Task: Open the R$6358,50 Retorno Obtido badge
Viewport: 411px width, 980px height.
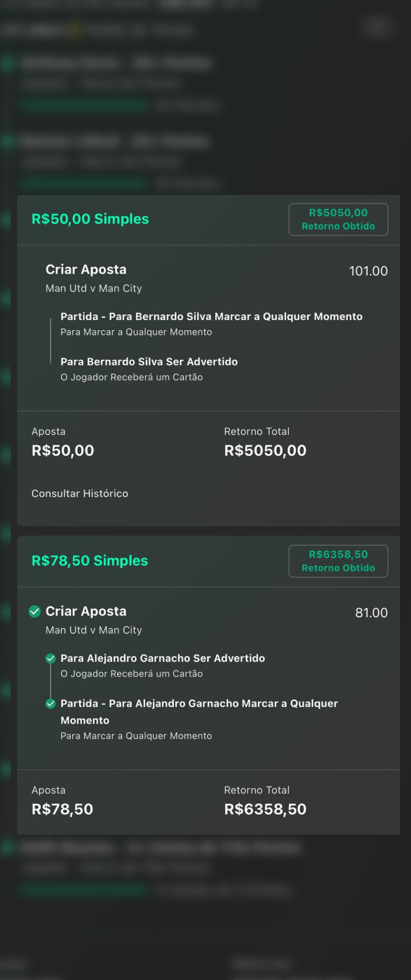Action: (x=338, y=561)
